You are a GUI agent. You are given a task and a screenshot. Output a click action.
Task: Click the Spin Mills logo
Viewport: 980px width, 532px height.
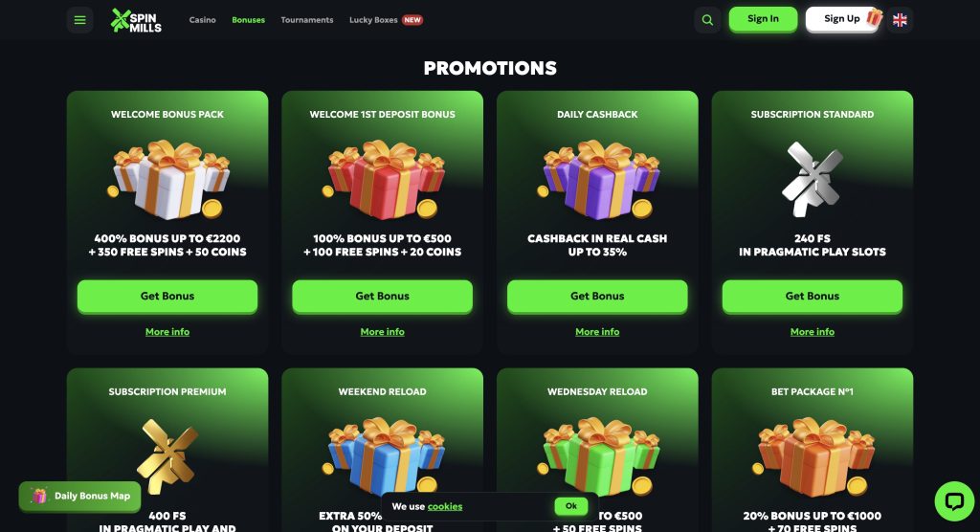pyautogui.click(x=136, y=20)
